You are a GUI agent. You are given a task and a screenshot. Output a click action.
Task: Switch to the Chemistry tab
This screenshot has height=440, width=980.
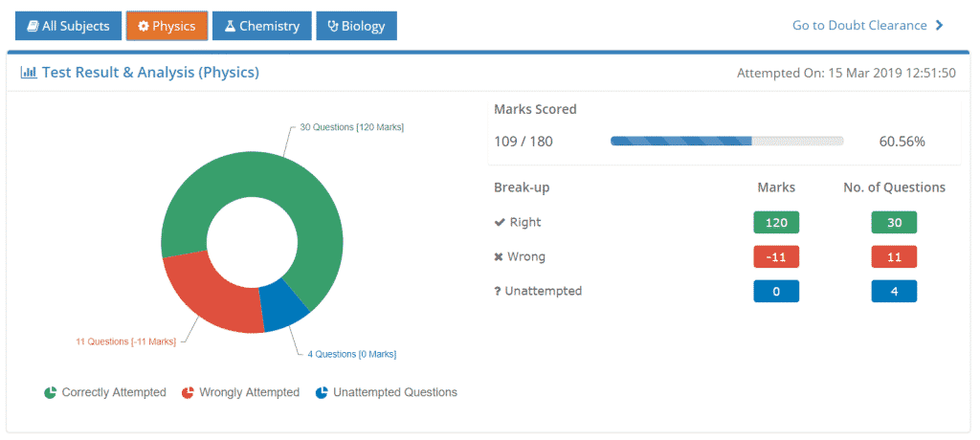click(262, 26)
